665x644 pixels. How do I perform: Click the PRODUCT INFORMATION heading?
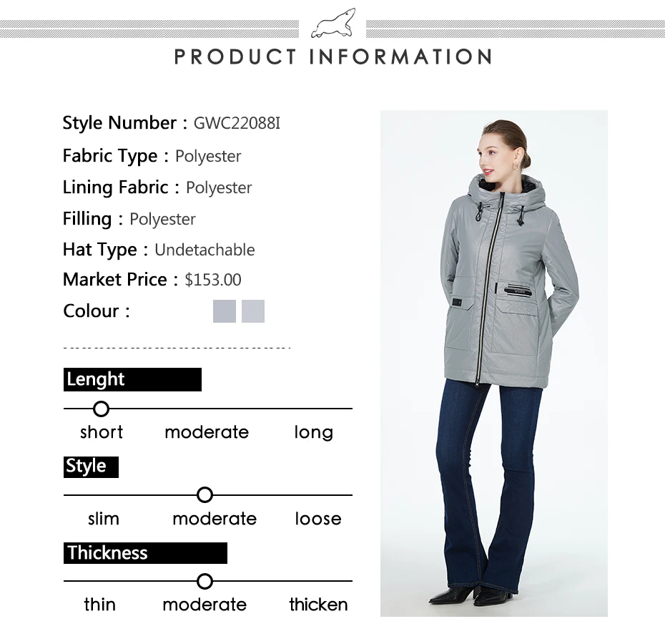333,57
